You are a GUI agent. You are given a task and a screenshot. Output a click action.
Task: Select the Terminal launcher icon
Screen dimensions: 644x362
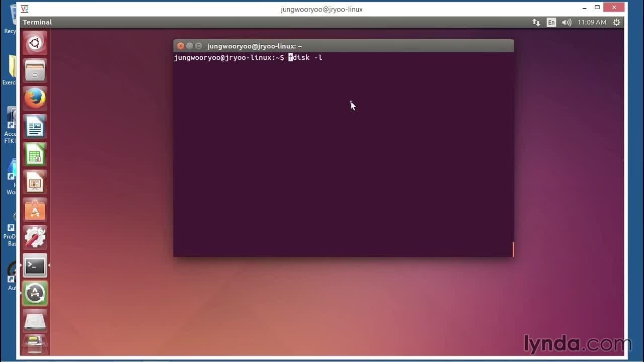(x=35, y=265)
